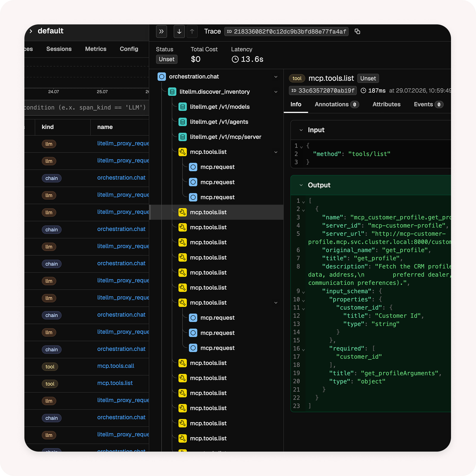The height and width of the screenshot is (476, 476).
Task: Switch to the Events tab
Action: 428,104
